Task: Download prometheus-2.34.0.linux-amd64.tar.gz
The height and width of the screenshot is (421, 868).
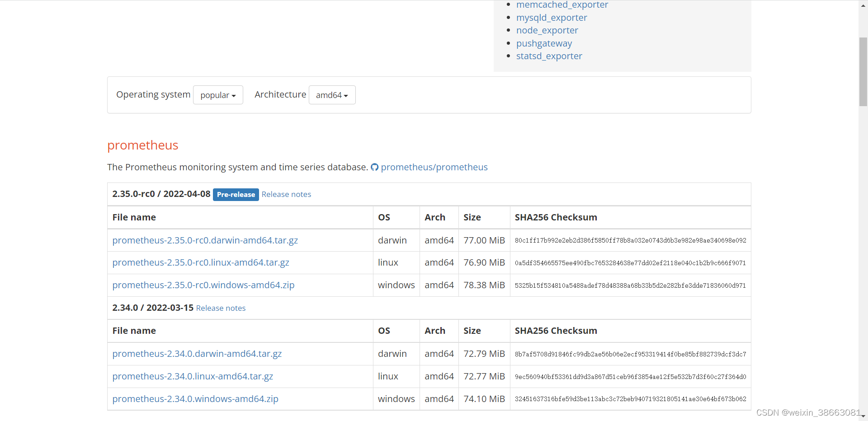Action: click(193, 376)
